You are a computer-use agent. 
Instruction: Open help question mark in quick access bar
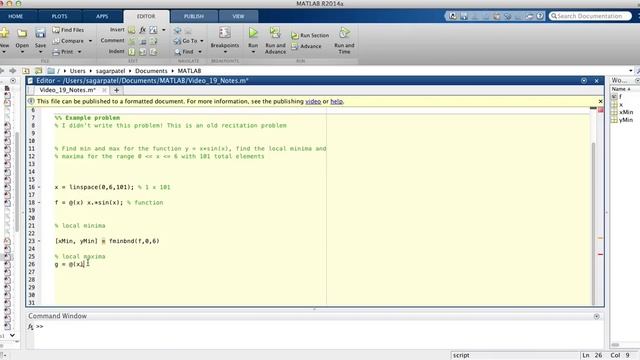tap(540, 16)
